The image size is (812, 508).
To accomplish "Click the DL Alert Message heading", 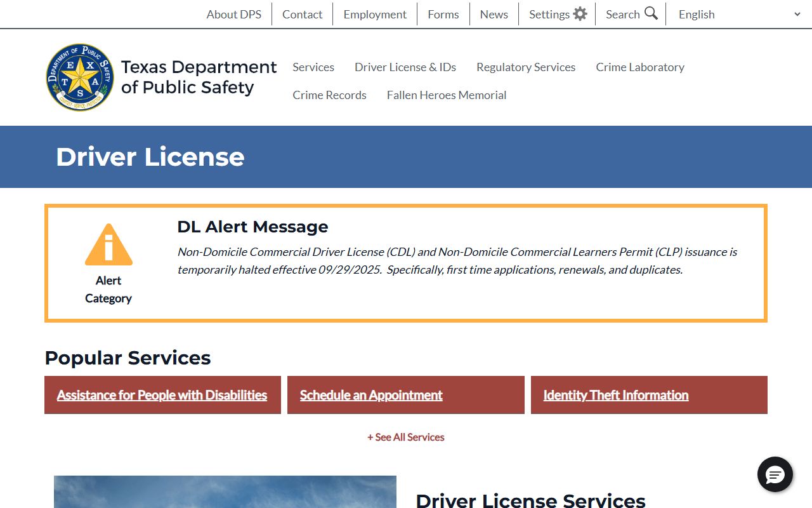I will tap(252, 227).
